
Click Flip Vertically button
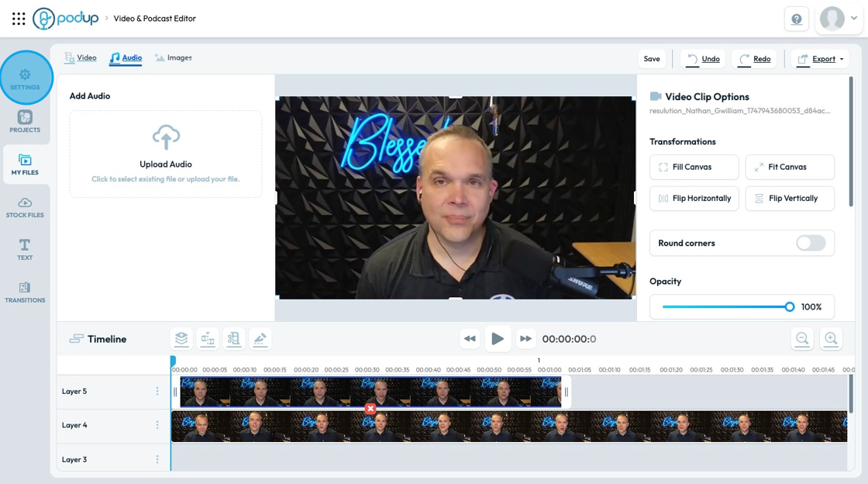click(x=790, y=199)
